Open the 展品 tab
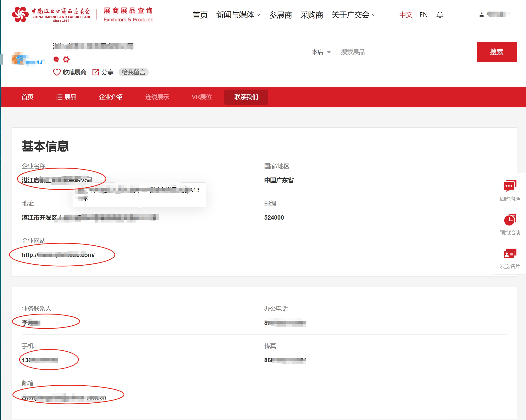The height and width of the screenshot is (420, 526). click(66, 97)
